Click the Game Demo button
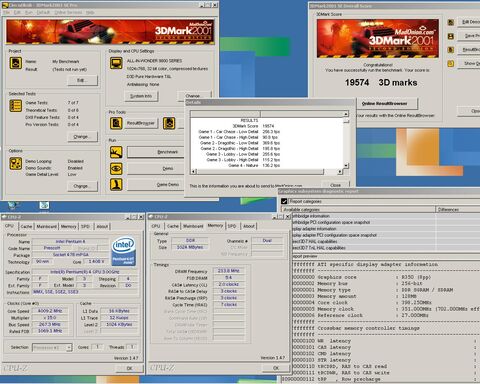This screenshot has width=480, height=384. click(156, 184)
